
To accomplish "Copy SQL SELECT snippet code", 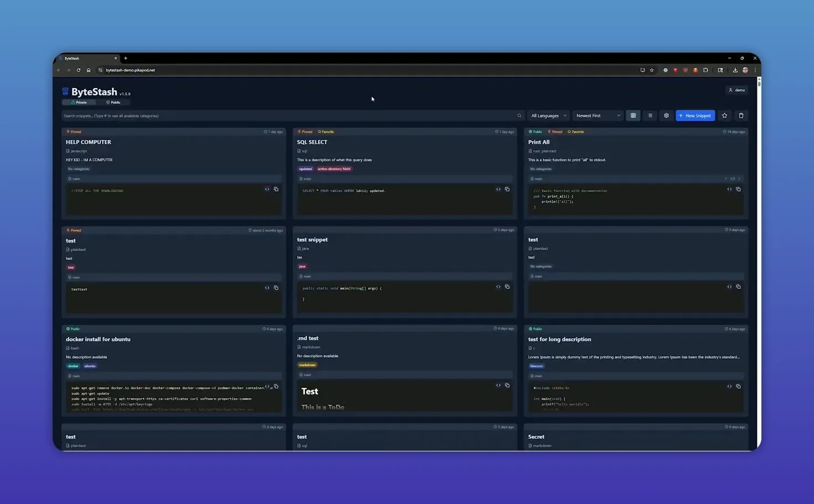I will [x=507, y=189].
